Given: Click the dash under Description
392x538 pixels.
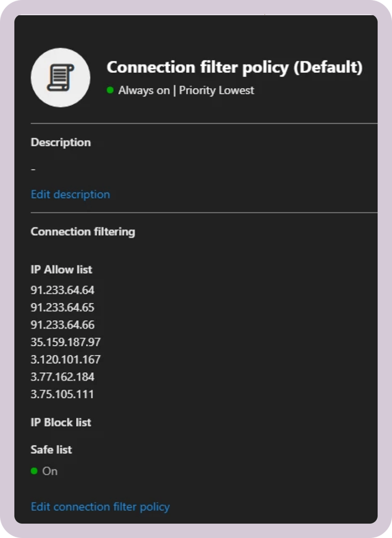Looking at the screenshot, I should click(33, 169).
